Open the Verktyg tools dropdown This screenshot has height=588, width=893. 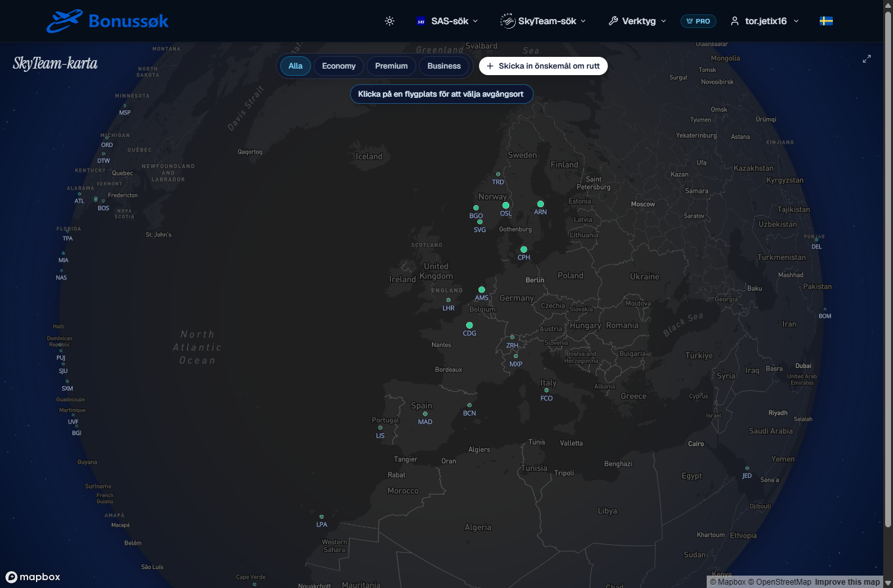click(x=637, y=21)
